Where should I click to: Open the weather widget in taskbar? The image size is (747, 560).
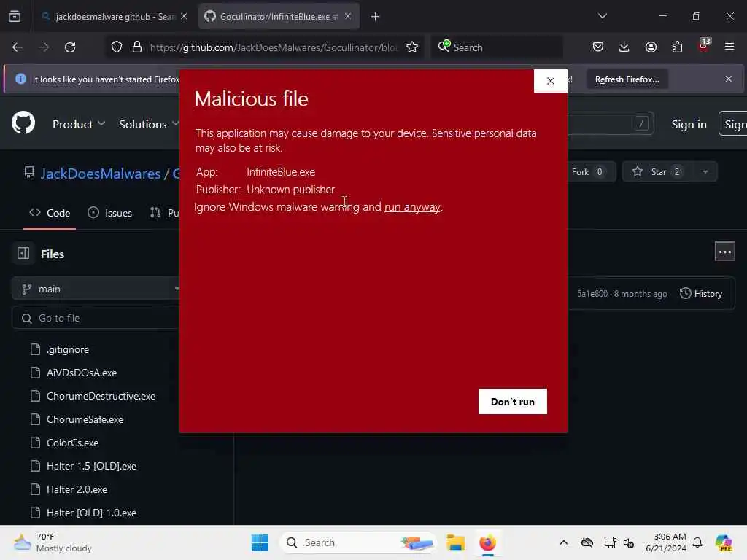pyautogui.click(x=53, y=542)
